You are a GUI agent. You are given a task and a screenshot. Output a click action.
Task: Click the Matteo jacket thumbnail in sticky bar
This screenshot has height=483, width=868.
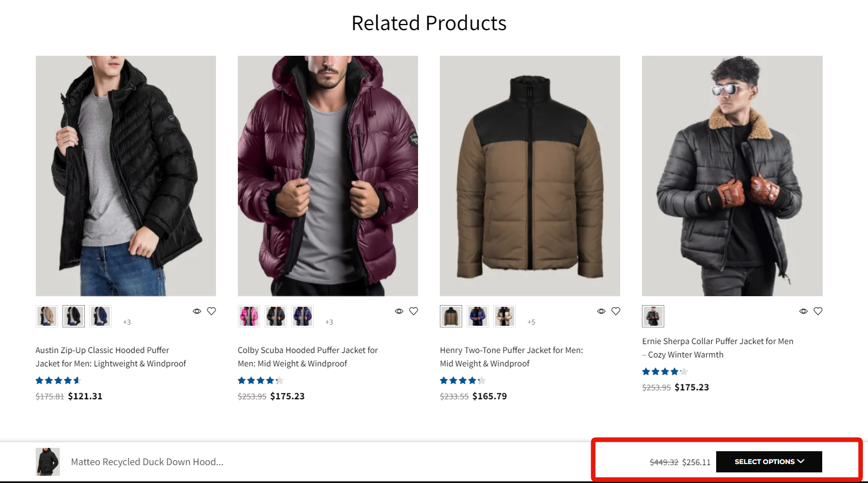(47, 462)
